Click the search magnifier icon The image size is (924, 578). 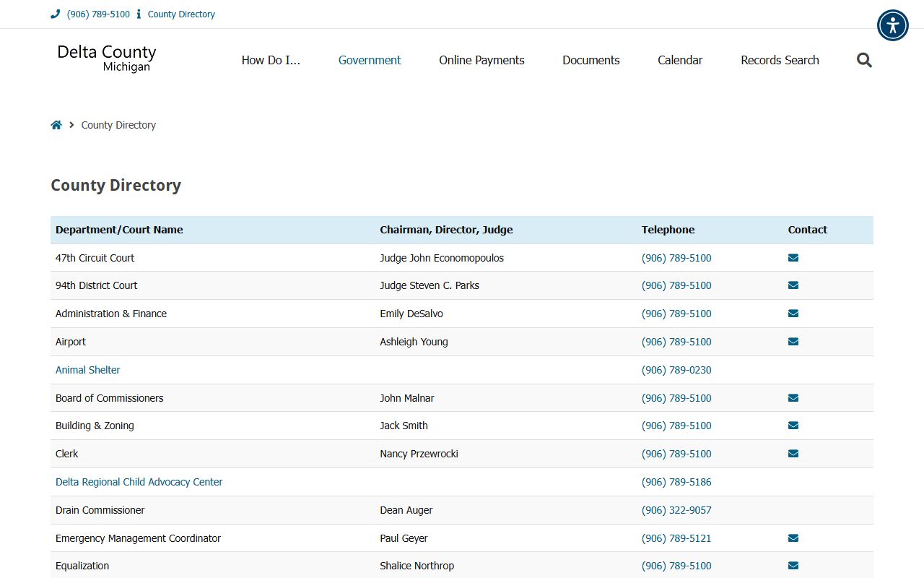click(x=864, y=60)
